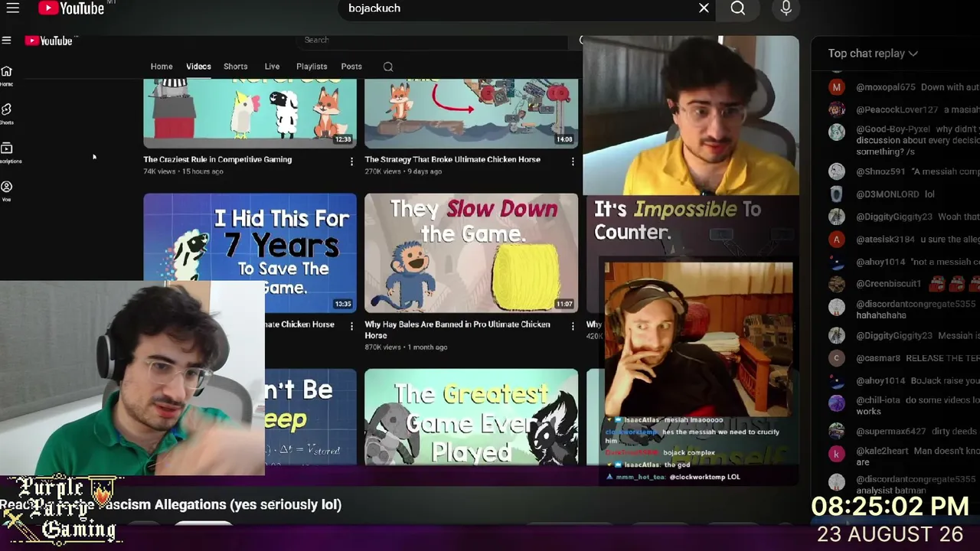
Task: Open the Strategy That Broke video thumbnail
Action: (x=471, y=113)
